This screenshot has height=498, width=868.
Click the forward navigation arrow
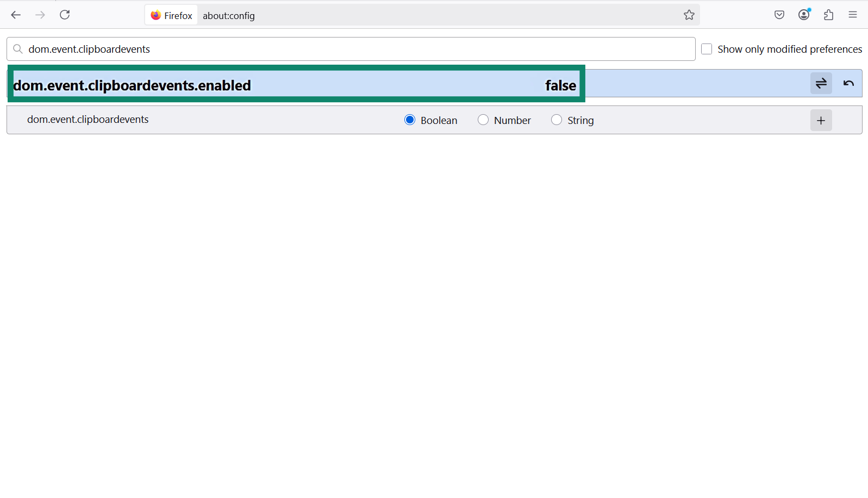[40, 15]
